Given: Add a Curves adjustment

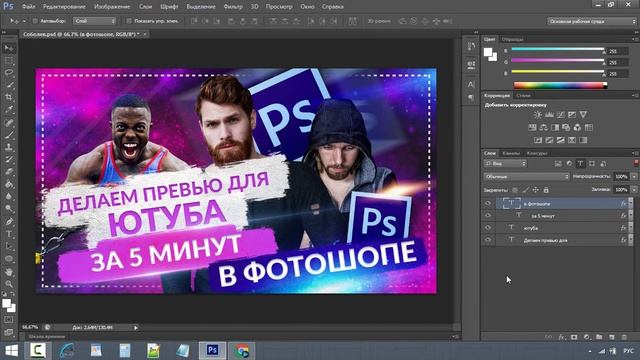Looking at the screenshot, I should (561, 115).
